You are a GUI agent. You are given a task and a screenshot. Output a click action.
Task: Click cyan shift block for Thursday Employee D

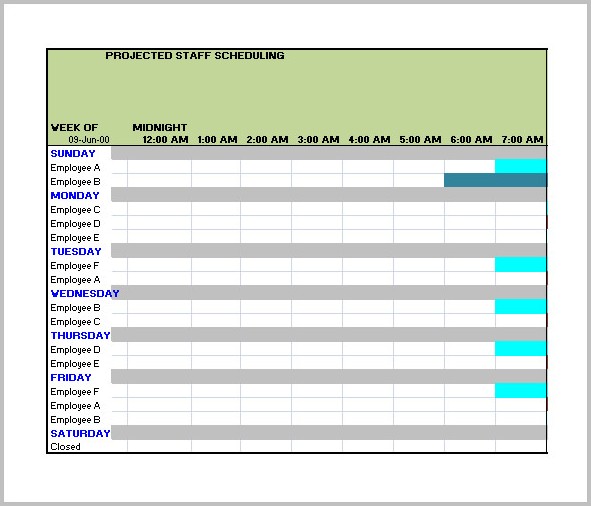521,348
